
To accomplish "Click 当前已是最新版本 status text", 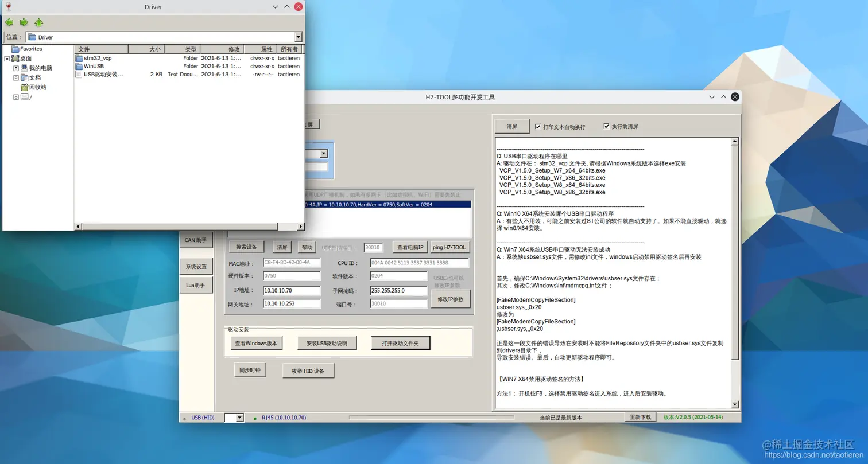I will (561, 418).
